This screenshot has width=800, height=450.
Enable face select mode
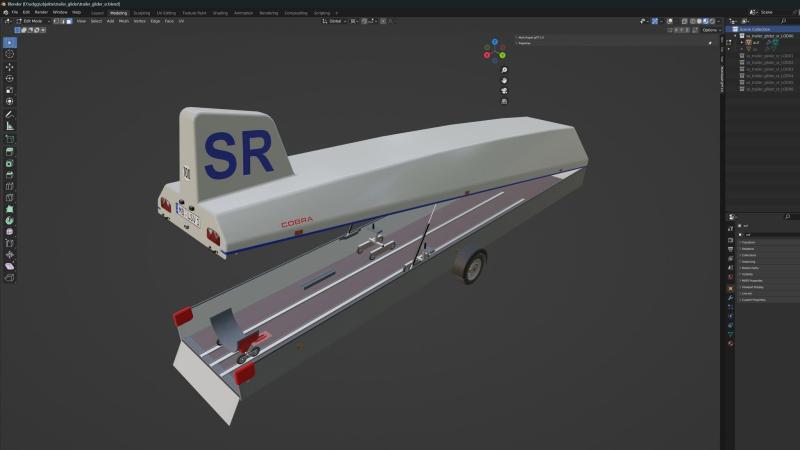[x=69, y=21]
